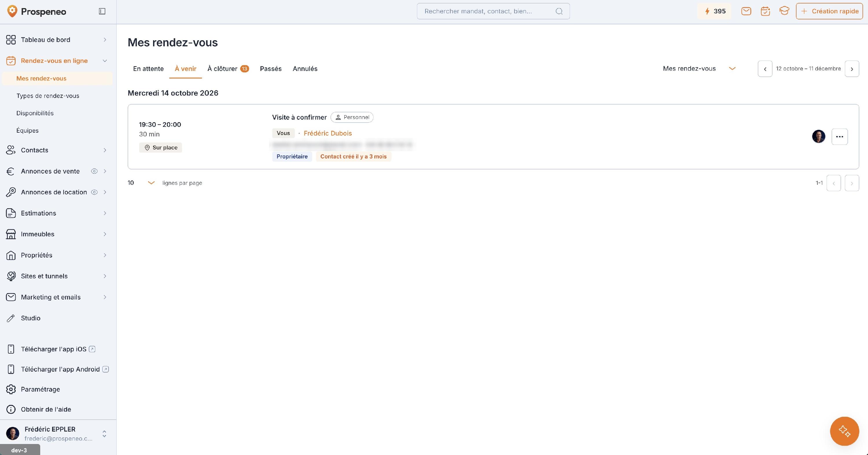Go to next date range arrow
868x455 pixels.
[852, 69]
